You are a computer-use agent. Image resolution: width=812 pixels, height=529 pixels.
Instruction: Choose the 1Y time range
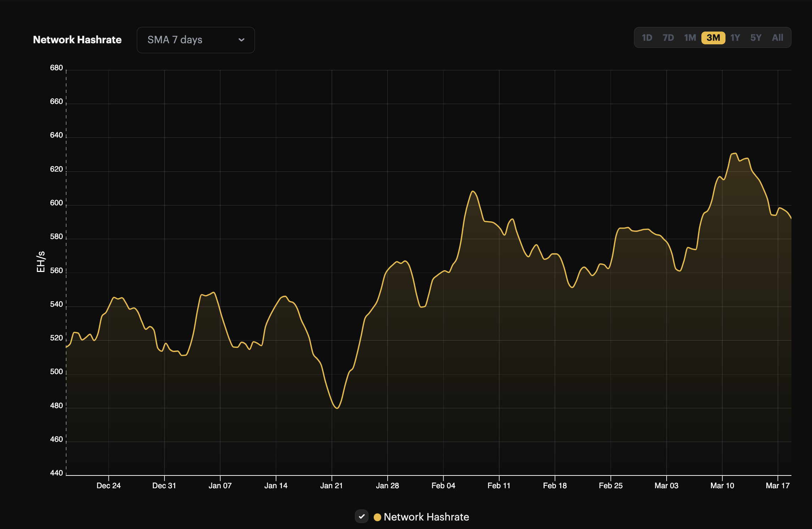coord(735,38)
